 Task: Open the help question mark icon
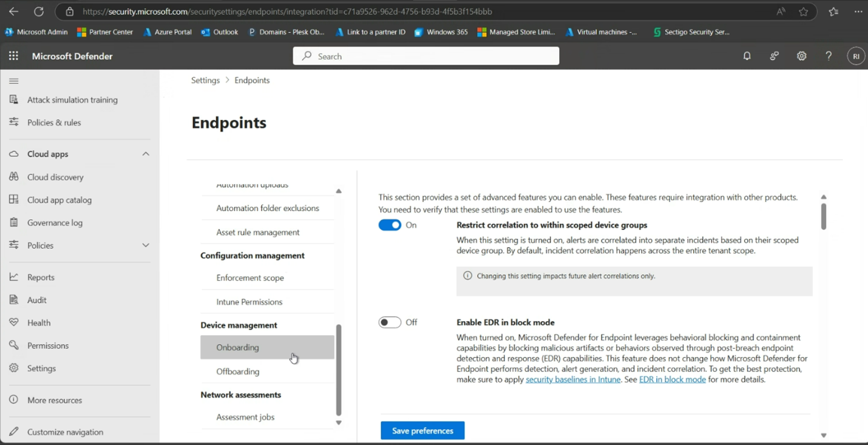[x=829, y=55]
